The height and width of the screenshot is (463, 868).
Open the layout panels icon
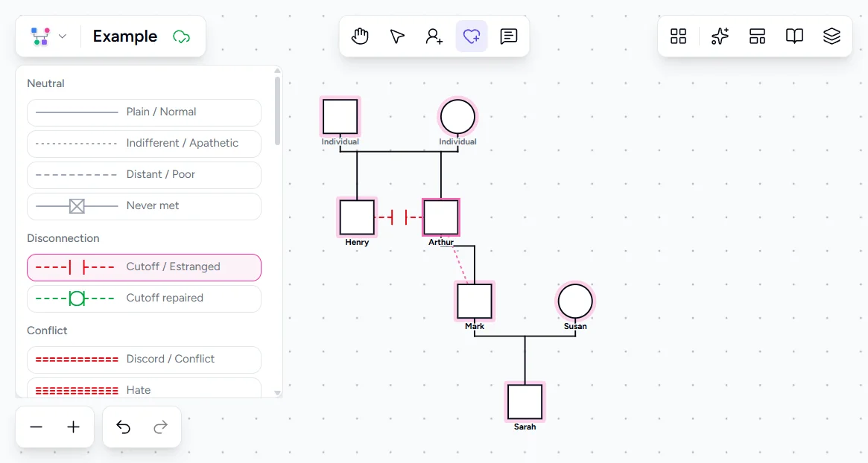757,36
